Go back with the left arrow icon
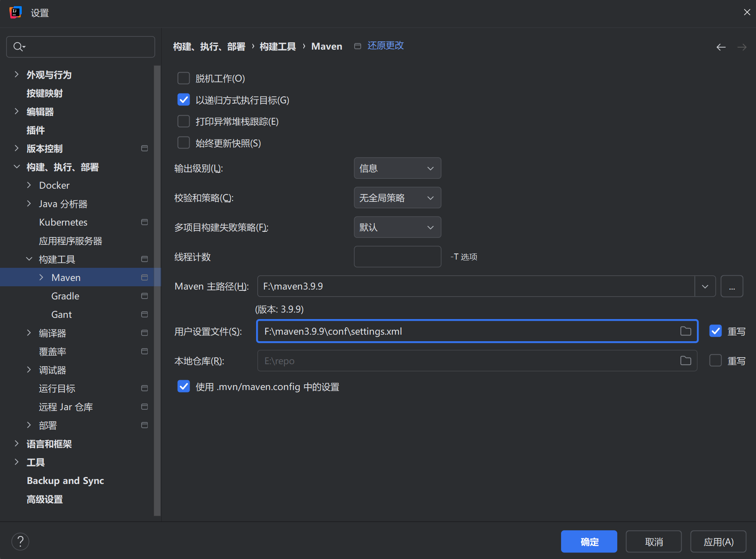Screen dimensions: 756x559 pos(721,47)
